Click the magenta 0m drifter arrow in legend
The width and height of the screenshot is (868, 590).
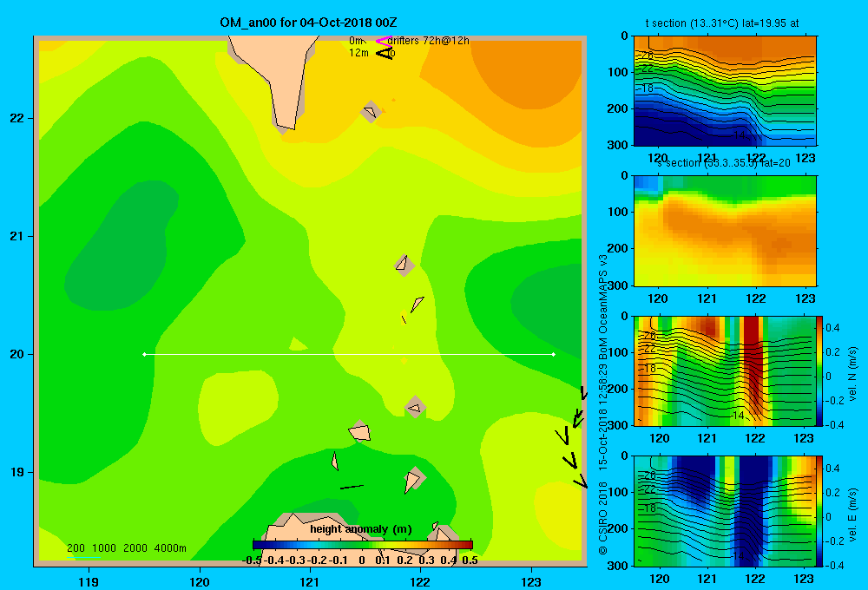[x=383, y=41]
